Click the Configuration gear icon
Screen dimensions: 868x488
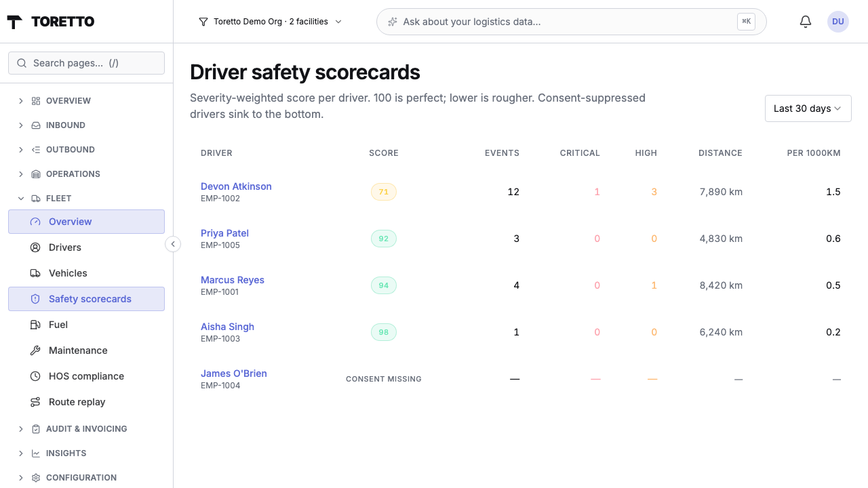click(36, 478)
